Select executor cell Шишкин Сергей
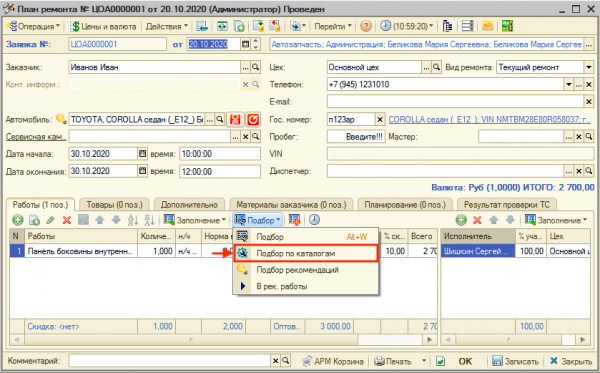Screen dimensions: 600x373 click(x=478, y=251)
